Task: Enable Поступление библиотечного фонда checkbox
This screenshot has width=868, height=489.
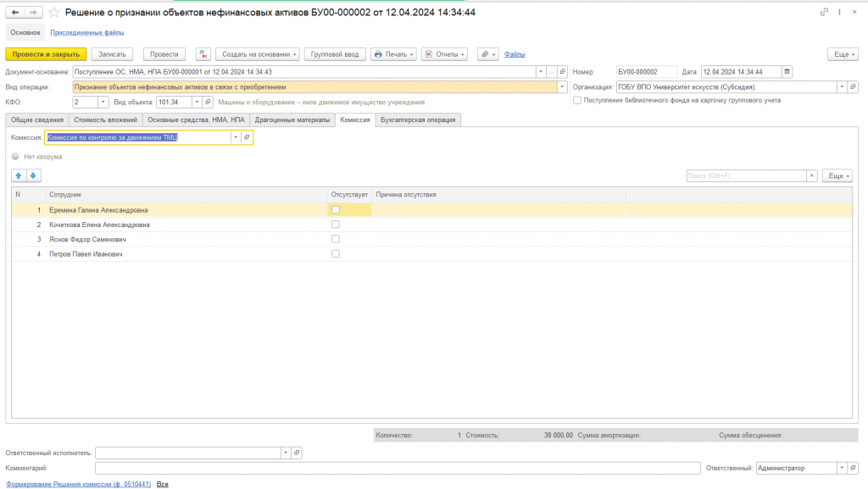Action: tap(577, 101)
